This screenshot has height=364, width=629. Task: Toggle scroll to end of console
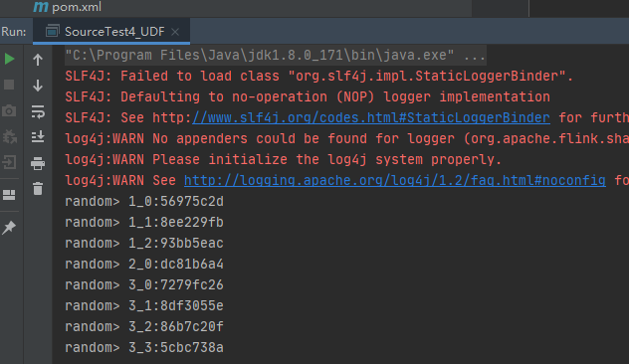pyautogui.click(x=38, y=136)
